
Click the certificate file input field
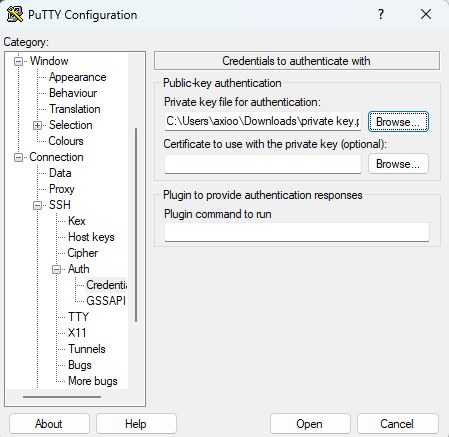point(263,164)
